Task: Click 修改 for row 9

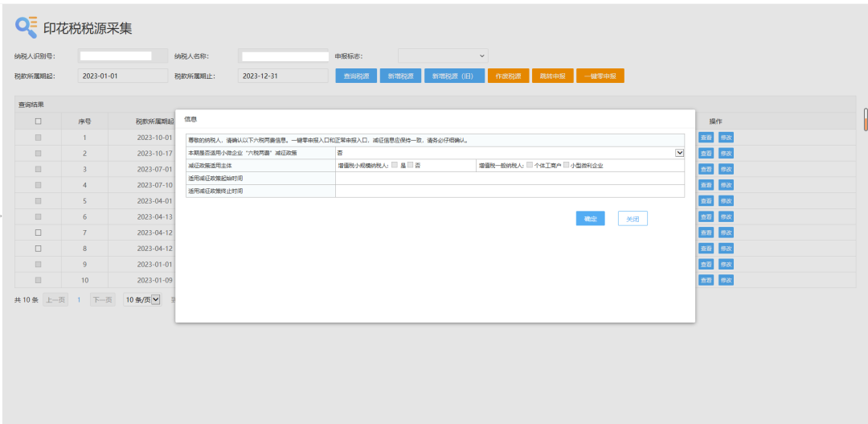Action: (x=726, y=265)
